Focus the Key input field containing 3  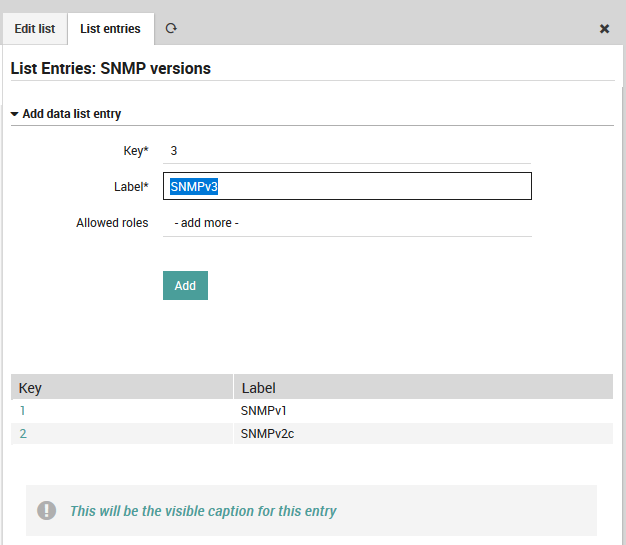[x=346, y=151]
